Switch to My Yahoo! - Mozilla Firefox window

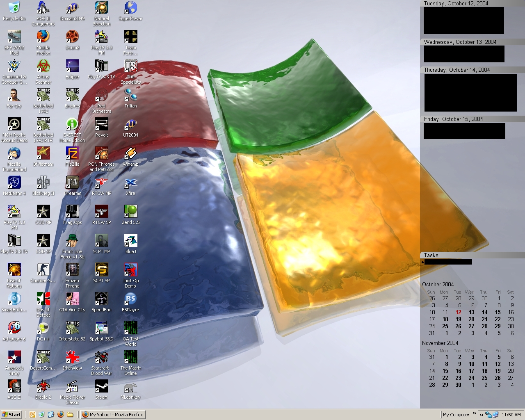pos(113,415)
